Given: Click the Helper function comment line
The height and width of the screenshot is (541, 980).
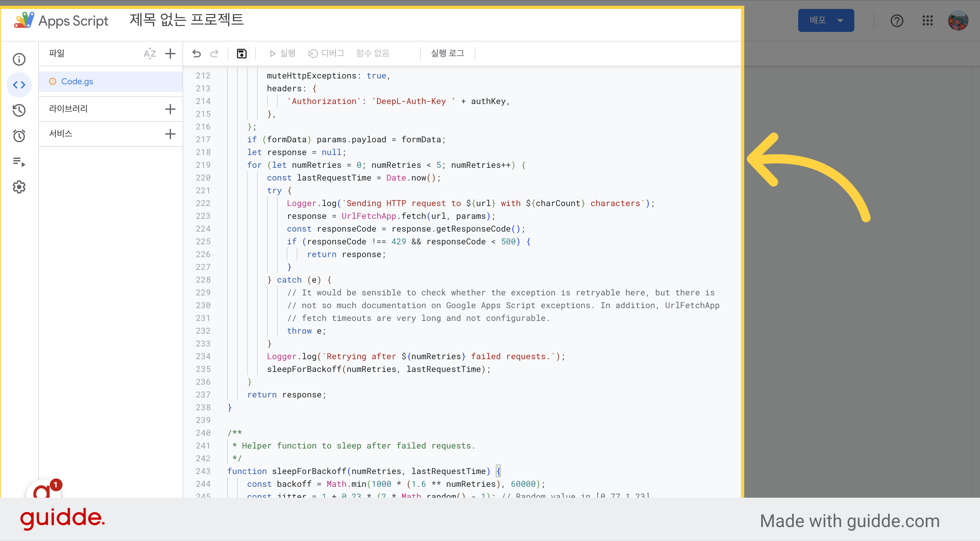Looking at the screenshot, I should 354,446.
